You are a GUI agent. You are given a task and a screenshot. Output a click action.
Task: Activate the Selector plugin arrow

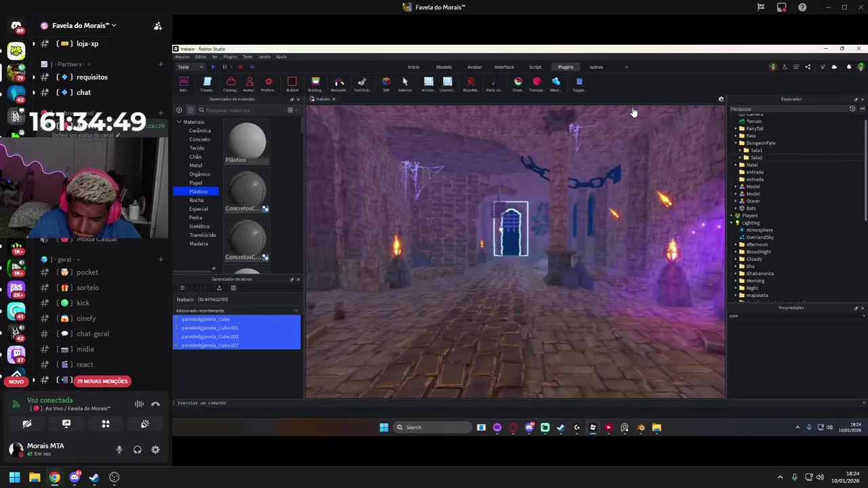coord(405,81)
